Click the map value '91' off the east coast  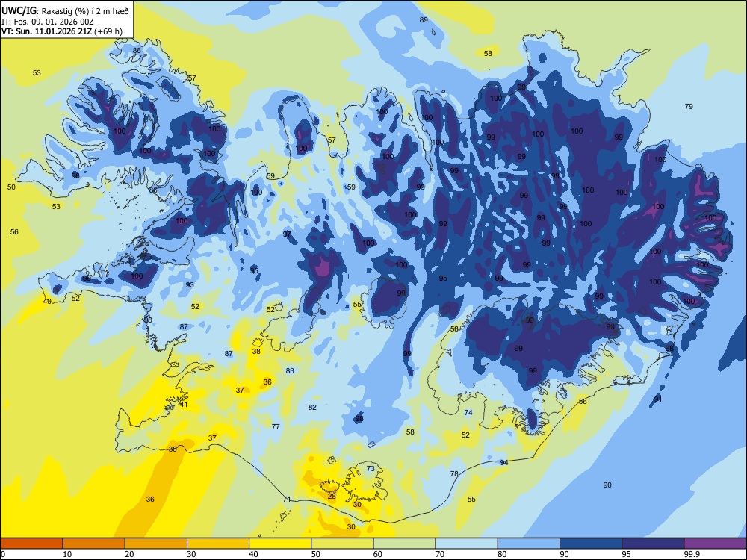(x=658, y=399)
